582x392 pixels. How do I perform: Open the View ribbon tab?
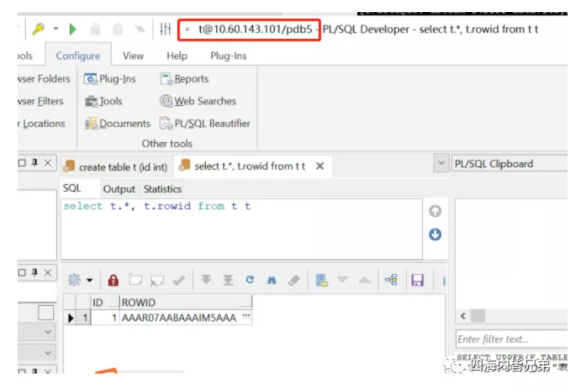(133, 55)
